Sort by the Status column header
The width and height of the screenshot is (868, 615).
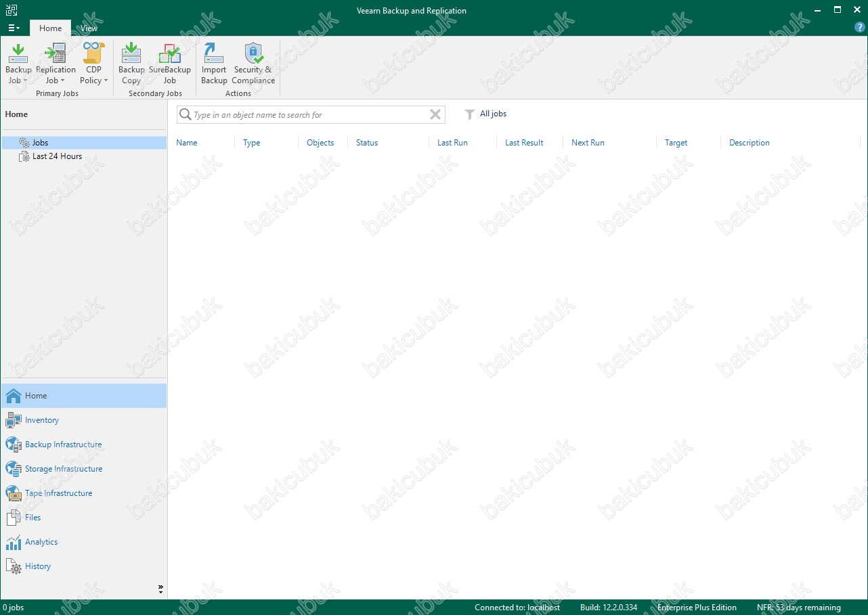pyautogui.click(x=367, y=143)
